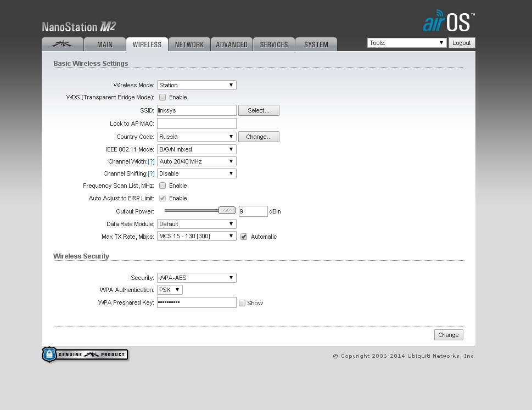Go to the ADVANCED tab
The width and height of the screenshot is (532, 410).
click(232, 44)
